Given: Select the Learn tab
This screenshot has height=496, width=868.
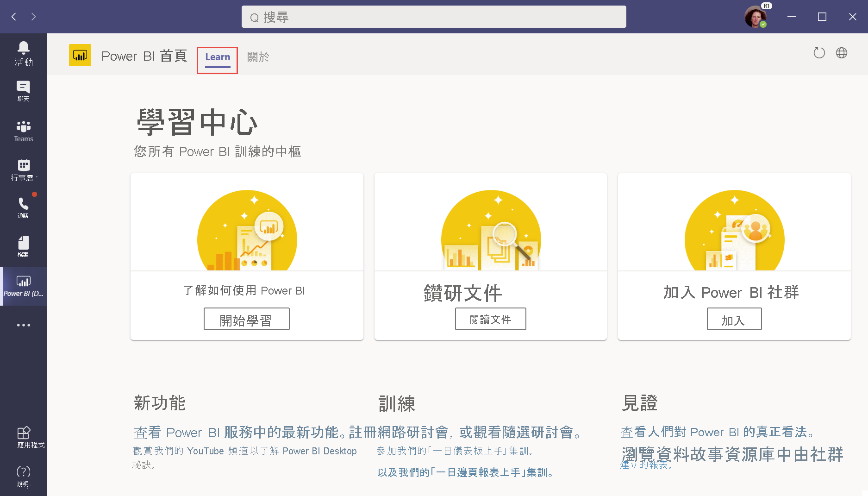Looking at the screenshot, I should [x=218, y=57].
